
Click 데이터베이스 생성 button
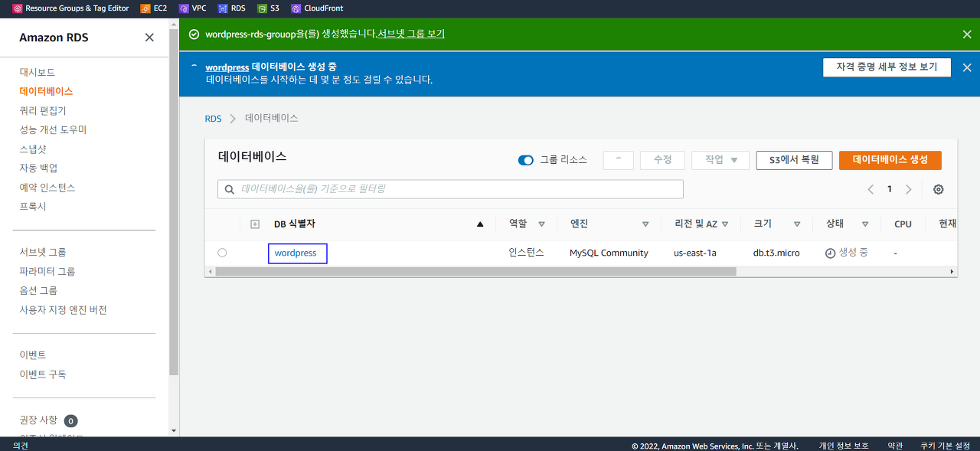click(890, 160)
